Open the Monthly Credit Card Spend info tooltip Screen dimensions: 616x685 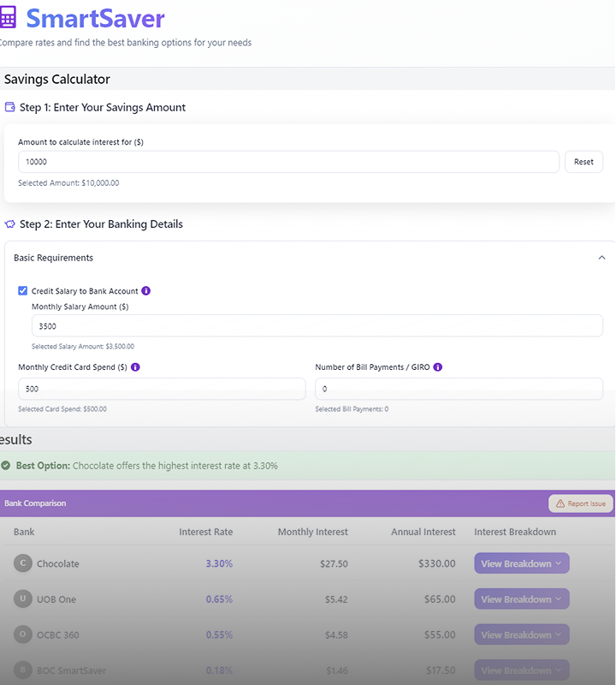click(x=137, y=367)
